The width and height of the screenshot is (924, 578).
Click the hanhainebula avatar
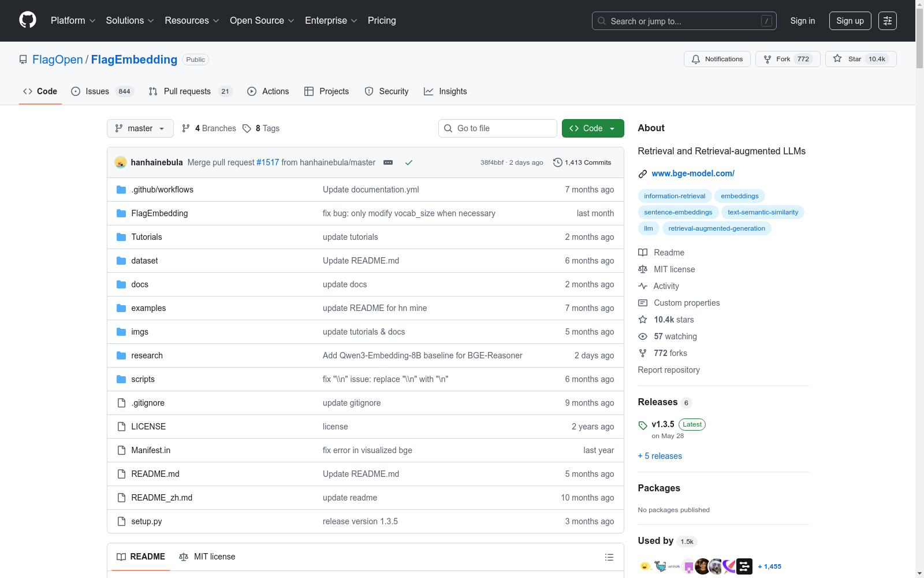pos(121,162)
